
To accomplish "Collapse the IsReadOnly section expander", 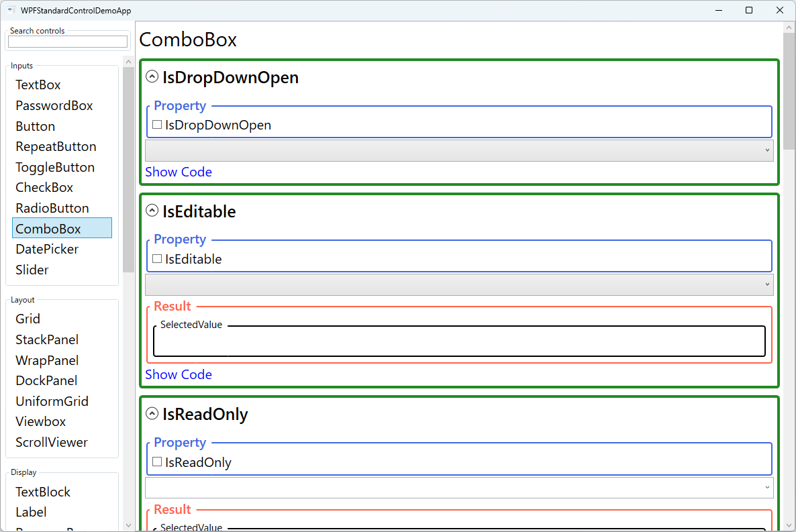I will (152, 413).
